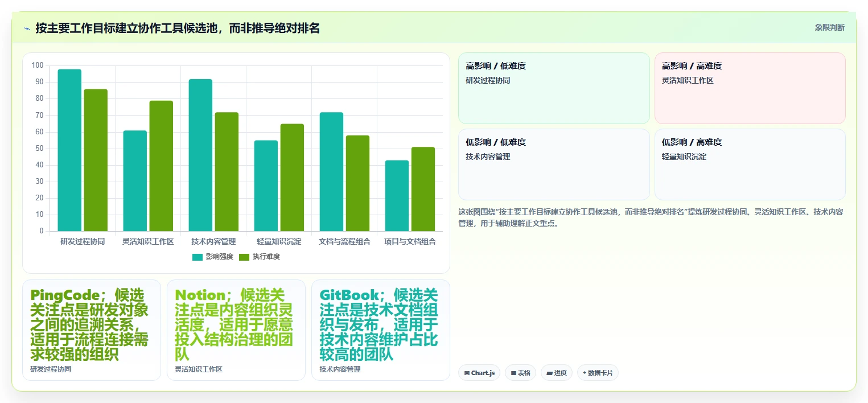Click 轻量知识沉淀 inside the 低影响/高难度 quadrant
Viewport: 868px width, 403px height.
(x=684, y=157)
